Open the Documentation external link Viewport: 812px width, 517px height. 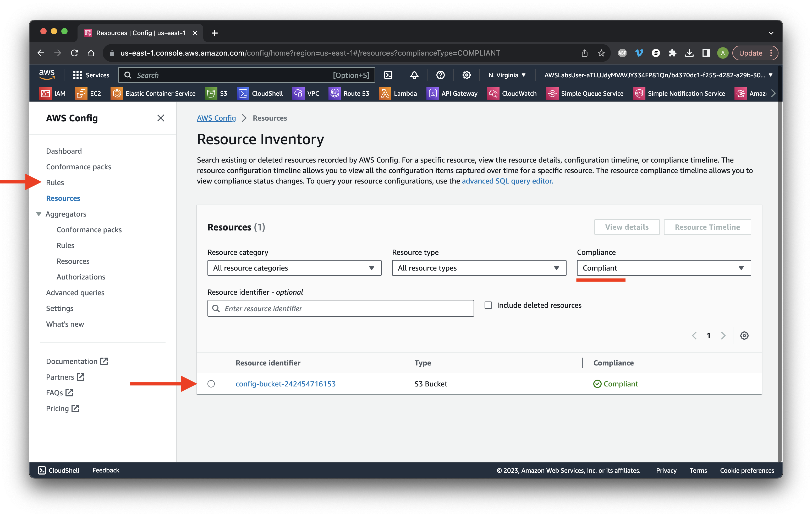point(77,361)
